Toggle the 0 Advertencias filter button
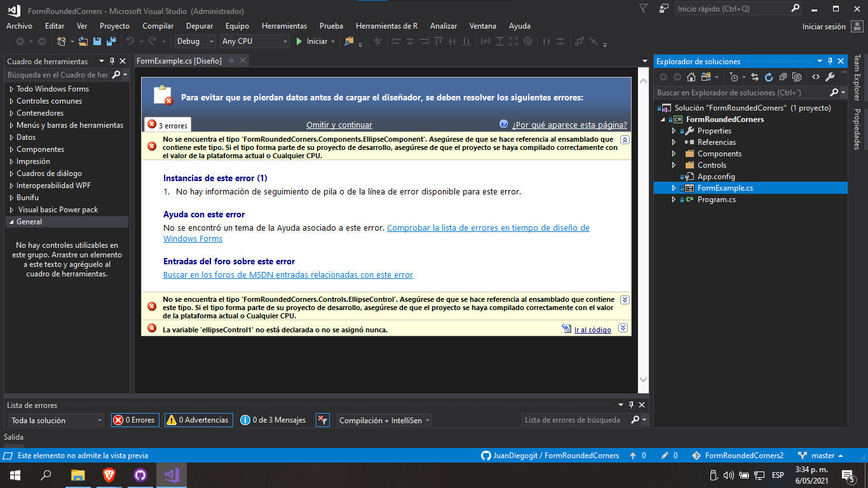 (198, 420)
